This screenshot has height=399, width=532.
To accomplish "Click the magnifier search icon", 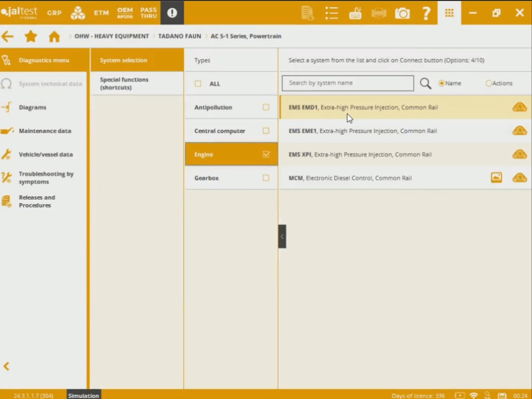I will tap(425, 83).
